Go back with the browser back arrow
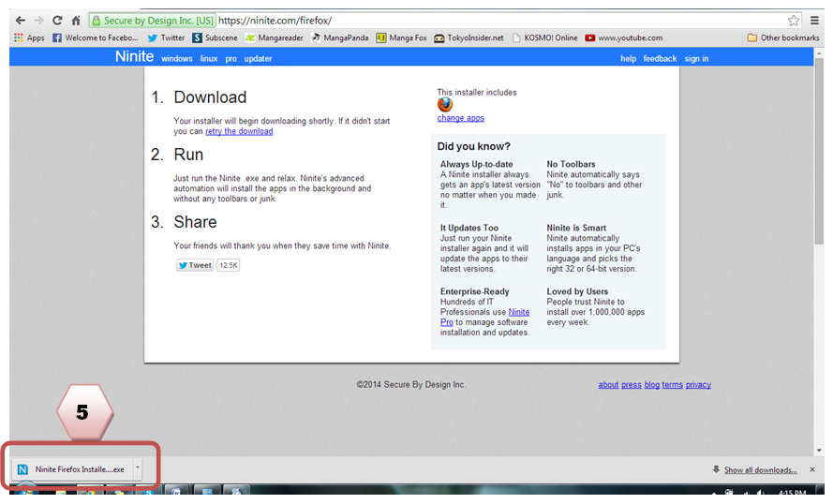833x504 pixels. (x=21, y=21)
